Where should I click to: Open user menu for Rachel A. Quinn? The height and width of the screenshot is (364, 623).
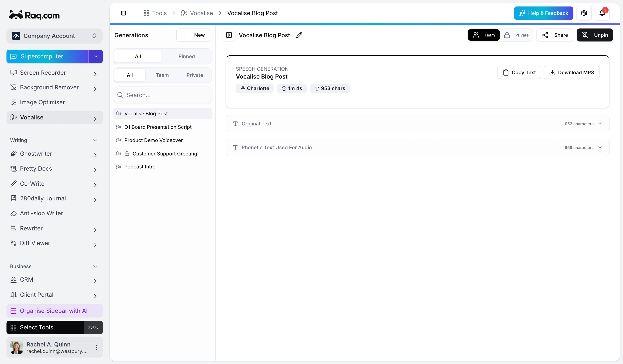click(96, 347)
